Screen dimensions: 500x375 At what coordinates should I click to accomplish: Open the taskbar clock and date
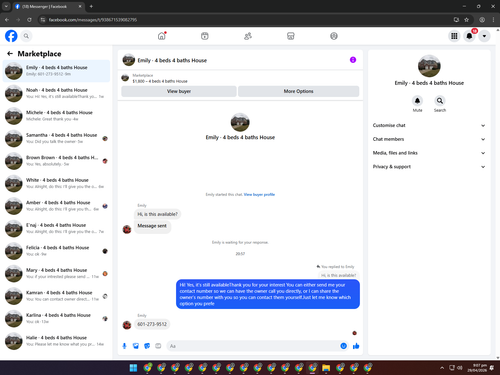pos(476,368)
